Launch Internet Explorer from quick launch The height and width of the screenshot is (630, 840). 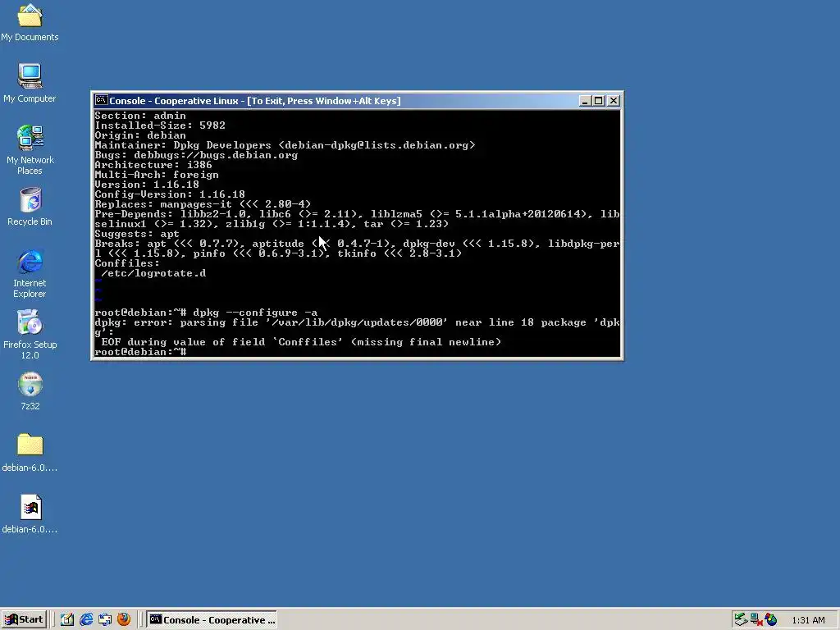tap(85, 620)
